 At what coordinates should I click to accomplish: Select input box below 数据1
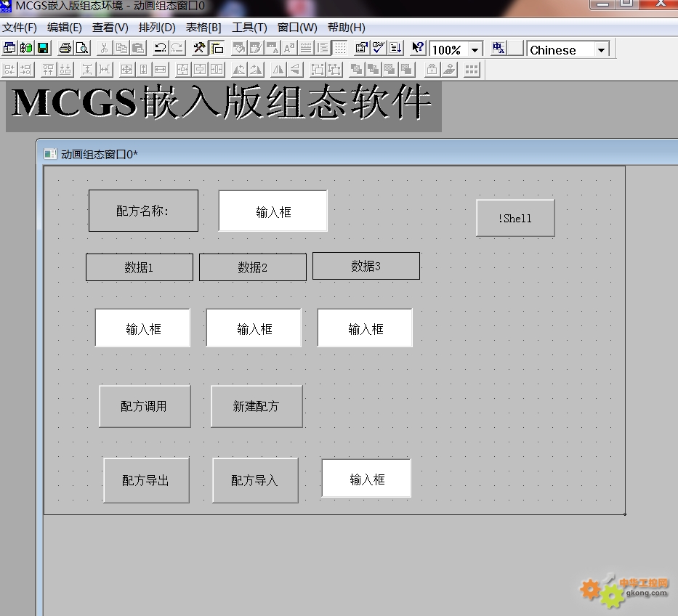142,328
